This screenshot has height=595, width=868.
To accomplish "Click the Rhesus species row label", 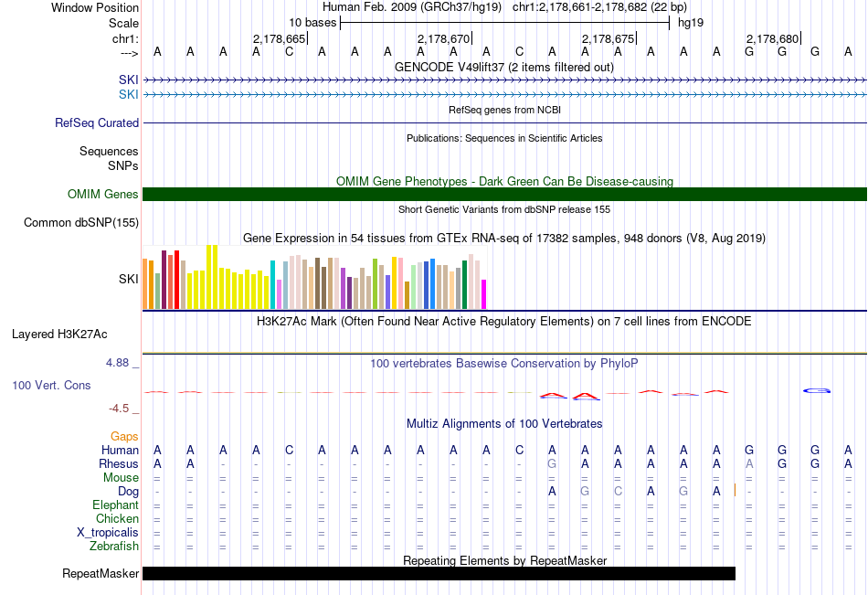I will 119,463.
